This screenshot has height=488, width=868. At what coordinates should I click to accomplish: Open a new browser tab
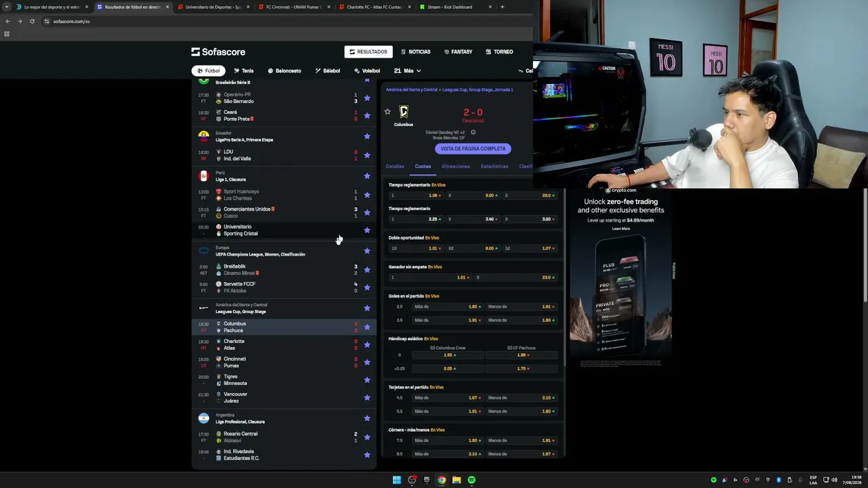coord(502,7)
